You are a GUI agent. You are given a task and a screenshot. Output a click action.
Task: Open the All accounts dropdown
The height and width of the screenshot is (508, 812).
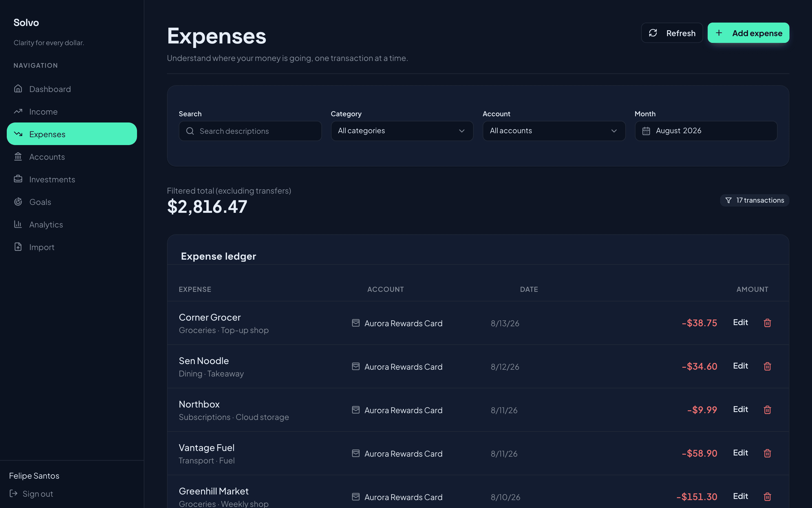click(554, 131)
